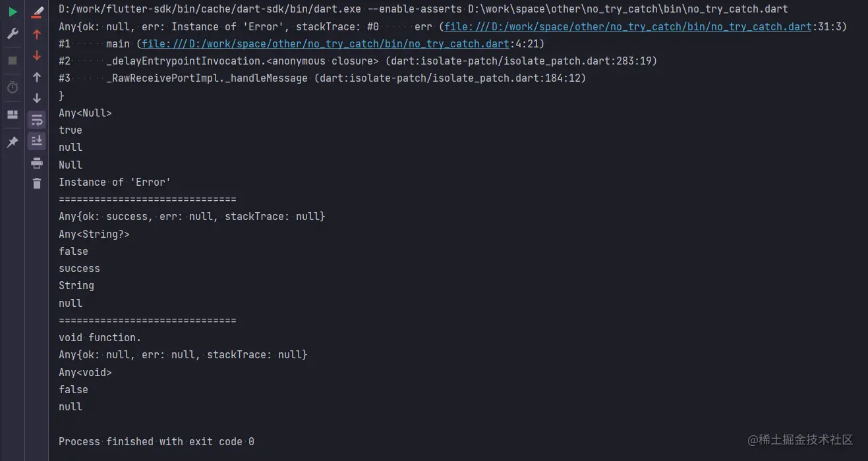Click the red down arrow icon
This screenshot has height=461, width=868.
point(37,56)
